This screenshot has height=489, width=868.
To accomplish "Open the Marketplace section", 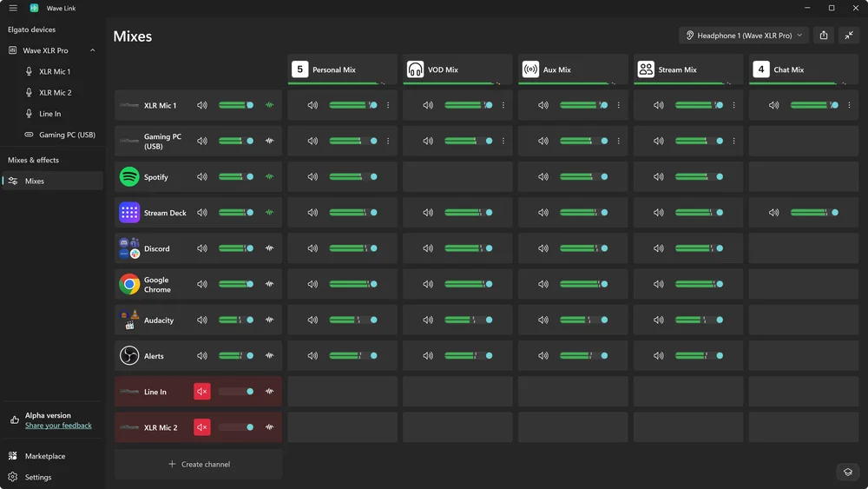I will [x=44, y=456].
